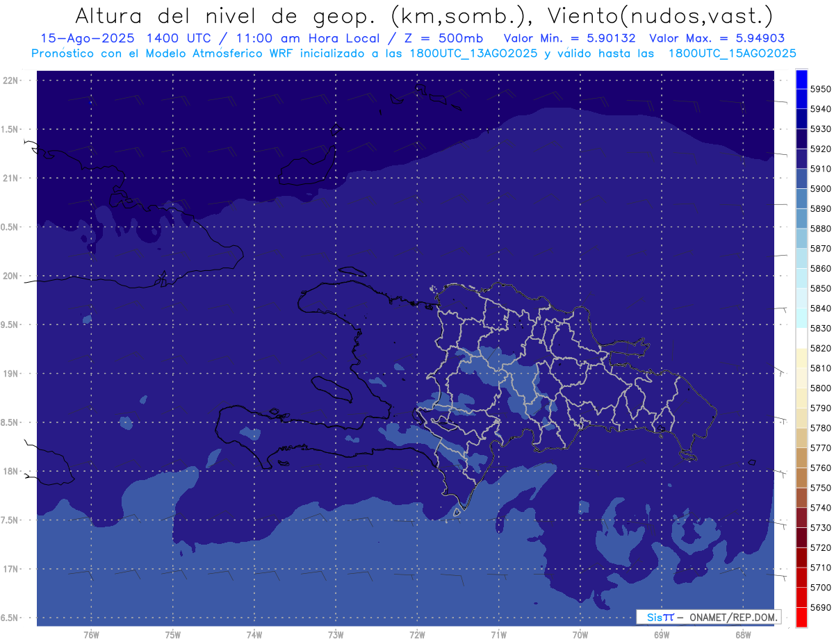The image size is (834, 644).
Task: Click the 'Viento(nudos,vast.)' title text
Action: click(x=660, y=15)
